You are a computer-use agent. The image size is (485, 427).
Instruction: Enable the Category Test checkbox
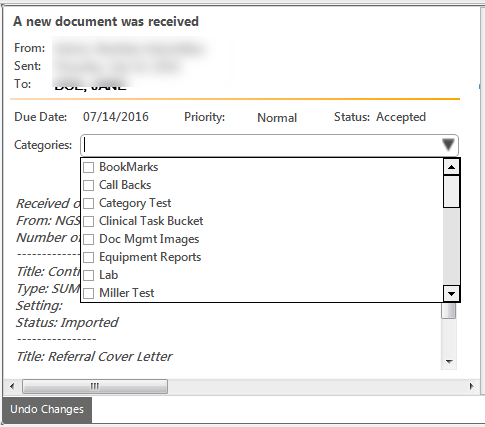click(x=88, y=203)
